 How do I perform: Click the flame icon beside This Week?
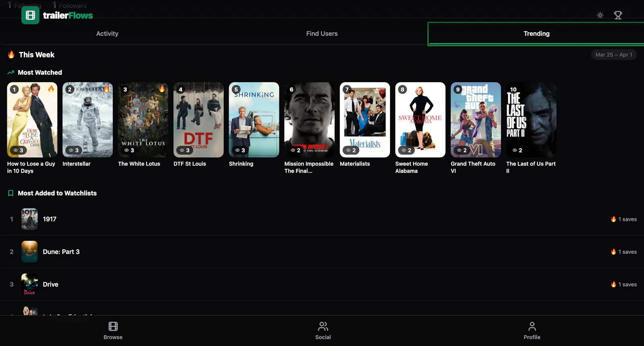pos(11,55)
